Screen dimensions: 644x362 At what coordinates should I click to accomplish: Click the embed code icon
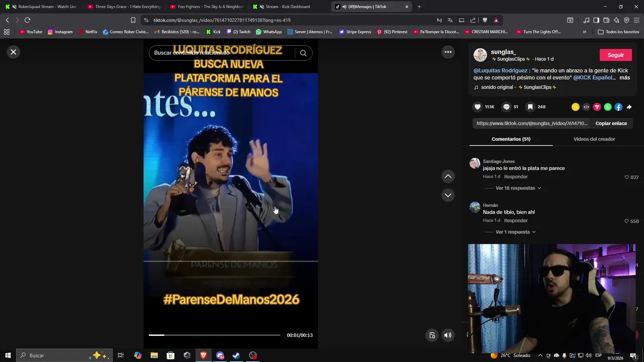(x=586, y=107)
